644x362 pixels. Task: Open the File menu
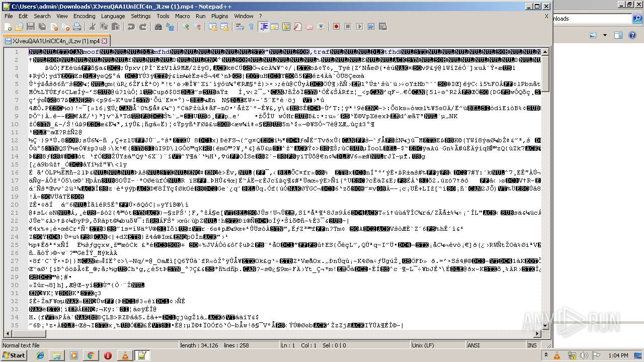9,16
